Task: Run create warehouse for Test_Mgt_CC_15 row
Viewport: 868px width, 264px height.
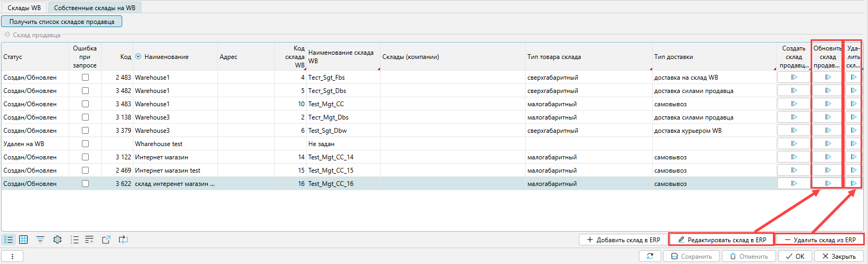Action: click(794, 170)
